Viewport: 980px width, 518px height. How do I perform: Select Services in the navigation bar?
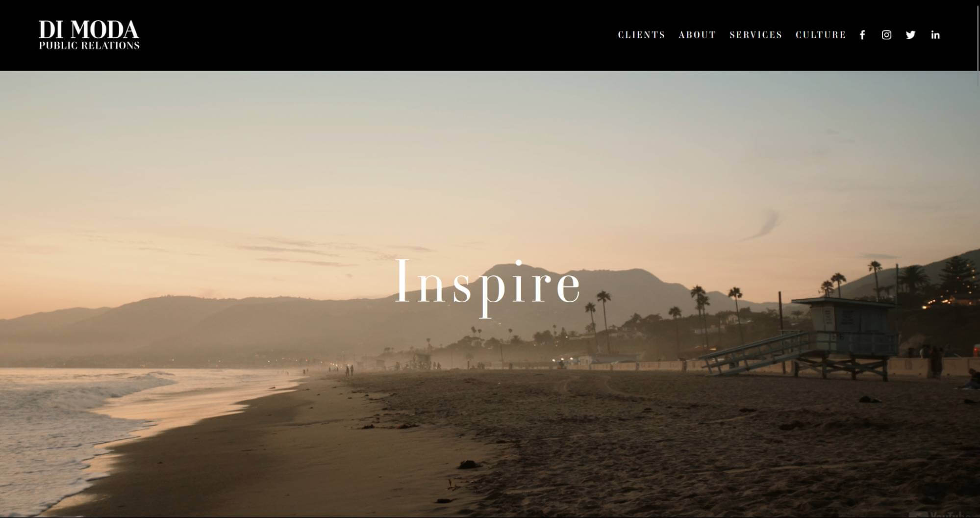pos(755,35)
